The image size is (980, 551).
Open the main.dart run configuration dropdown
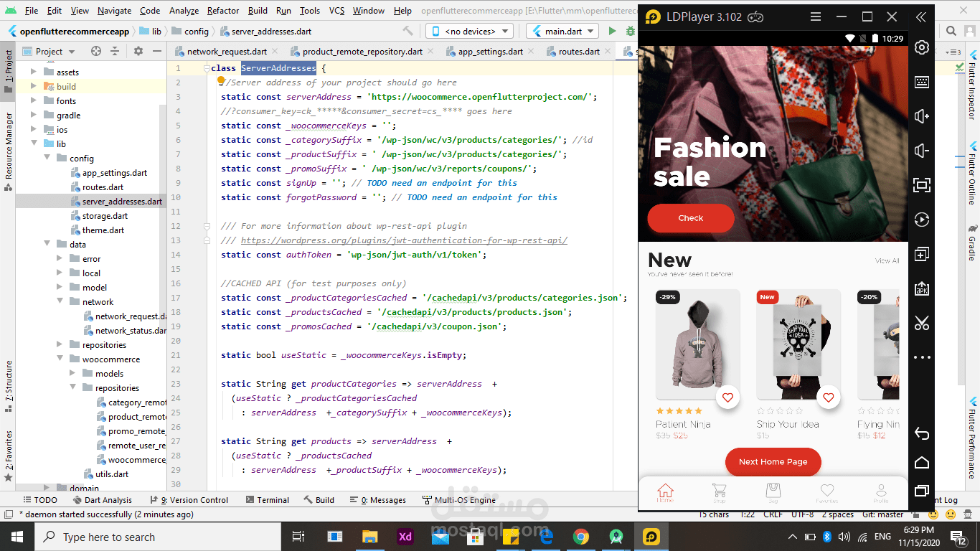pyautogui.click(x=562, y=31)
